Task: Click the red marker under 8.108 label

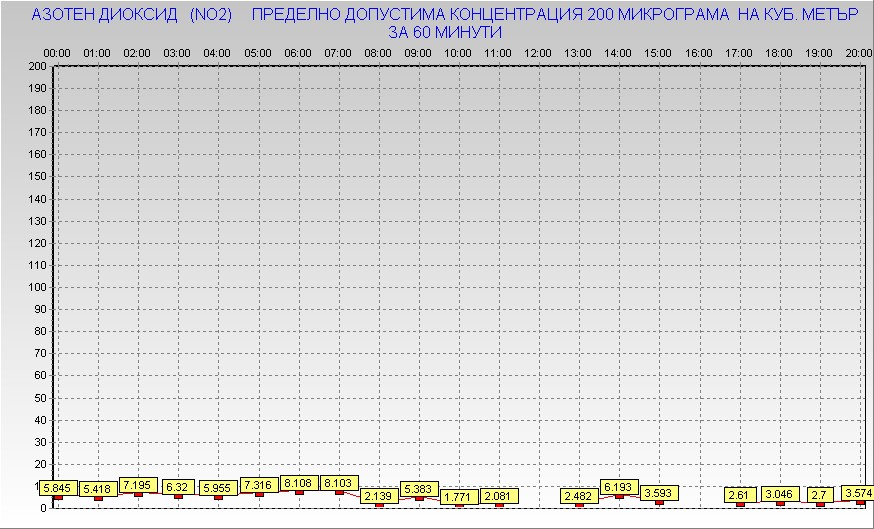Action: (299, 493)
